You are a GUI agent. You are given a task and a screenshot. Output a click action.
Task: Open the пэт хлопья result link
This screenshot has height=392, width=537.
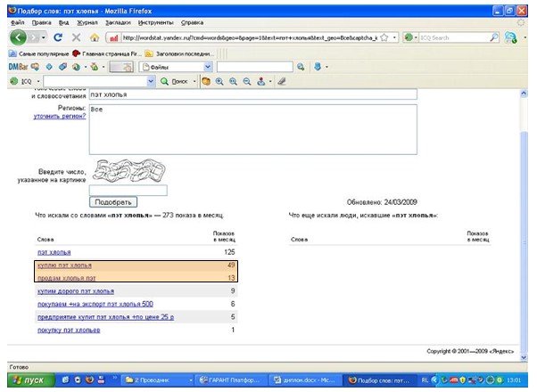(x=54, y=252)
